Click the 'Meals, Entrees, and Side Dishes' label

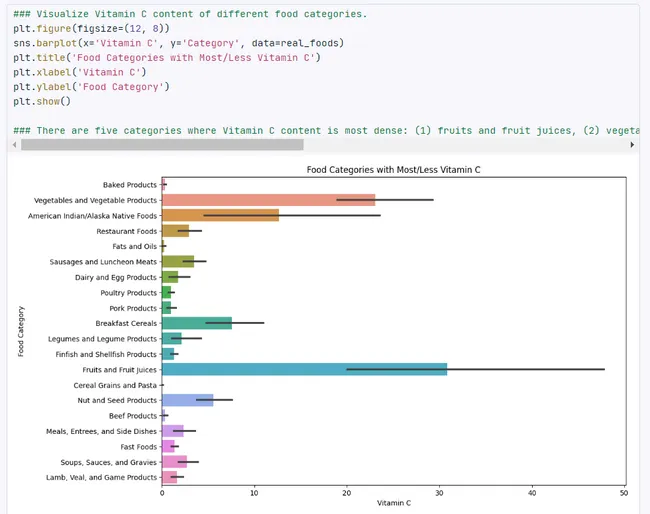(102, 431)
